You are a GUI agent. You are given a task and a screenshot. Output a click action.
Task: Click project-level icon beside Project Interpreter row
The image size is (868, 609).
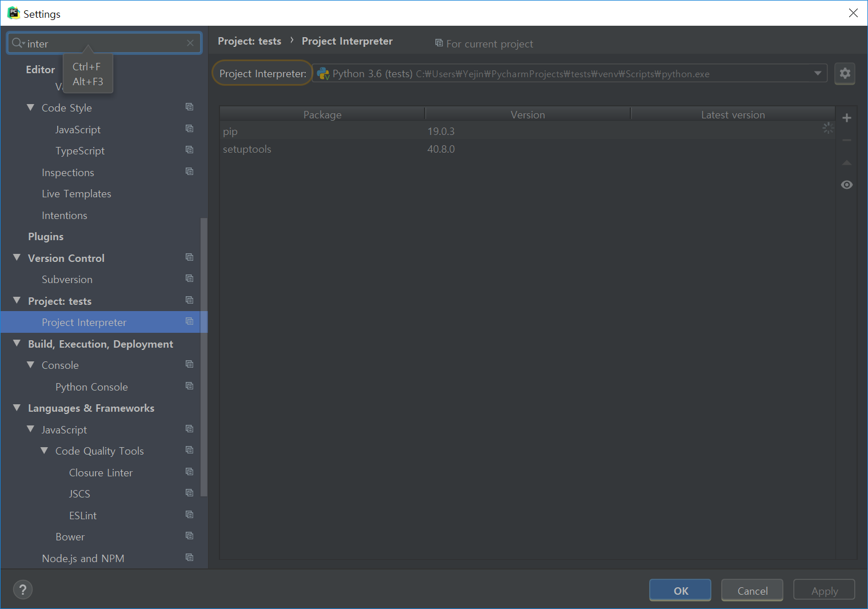click(190, 321)
